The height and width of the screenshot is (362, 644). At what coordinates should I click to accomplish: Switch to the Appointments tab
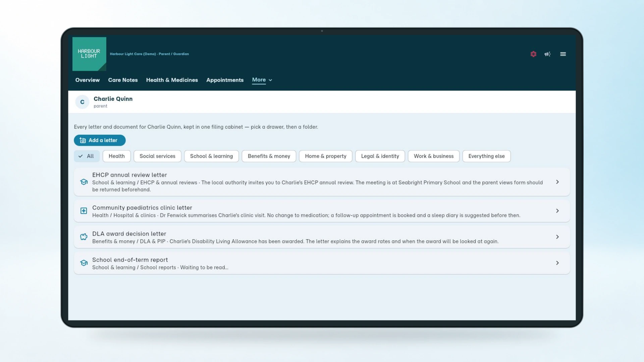point(225,80)
